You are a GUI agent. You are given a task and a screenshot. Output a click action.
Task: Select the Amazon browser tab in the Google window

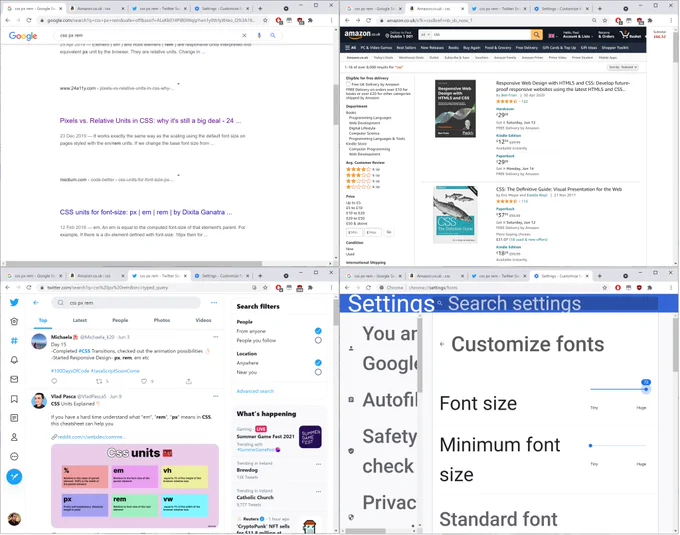[95, 9]
